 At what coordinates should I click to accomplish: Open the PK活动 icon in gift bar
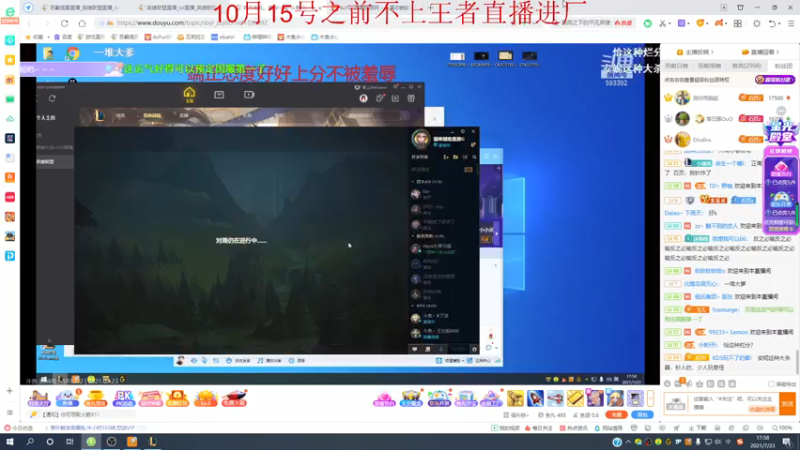click(123, 398)
